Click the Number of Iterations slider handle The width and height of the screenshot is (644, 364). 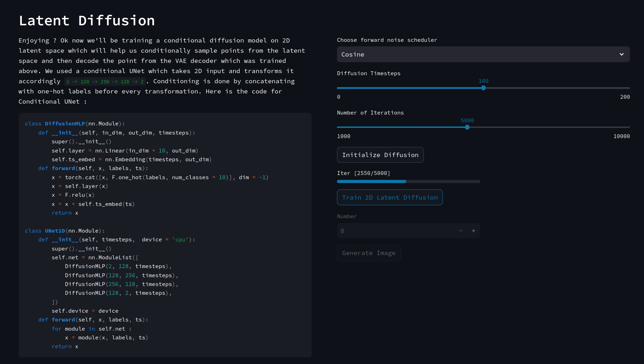(x=467, y=127)
